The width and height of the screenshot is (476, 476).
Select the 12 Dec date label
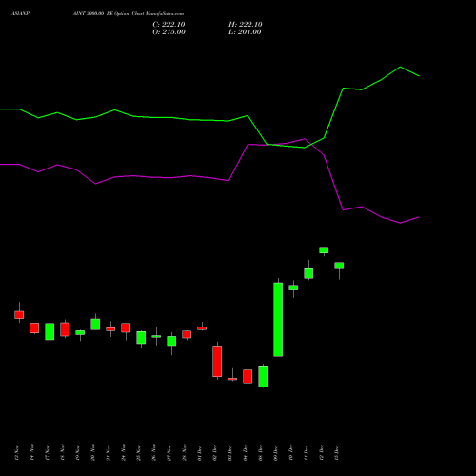322,452
